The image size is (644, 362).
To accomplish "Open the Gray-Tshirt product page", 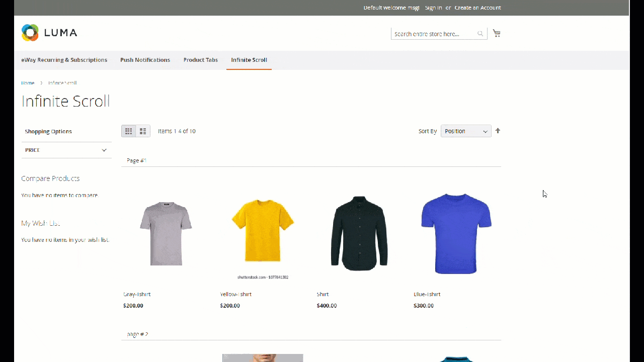I will tap(136, 294).
